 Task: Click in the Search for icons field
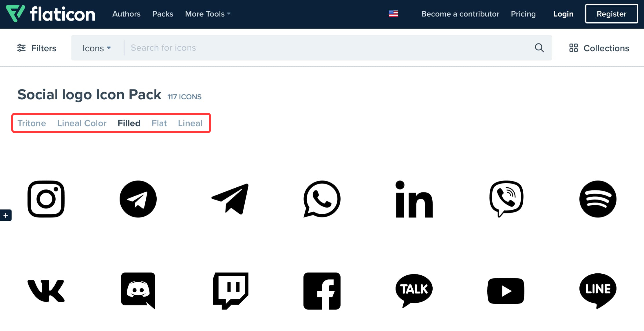[327, 48]
